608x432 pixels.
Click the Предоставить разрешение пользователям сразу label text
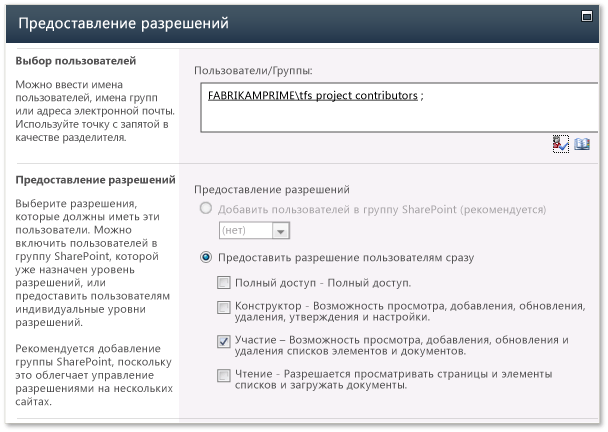[346, 258]
